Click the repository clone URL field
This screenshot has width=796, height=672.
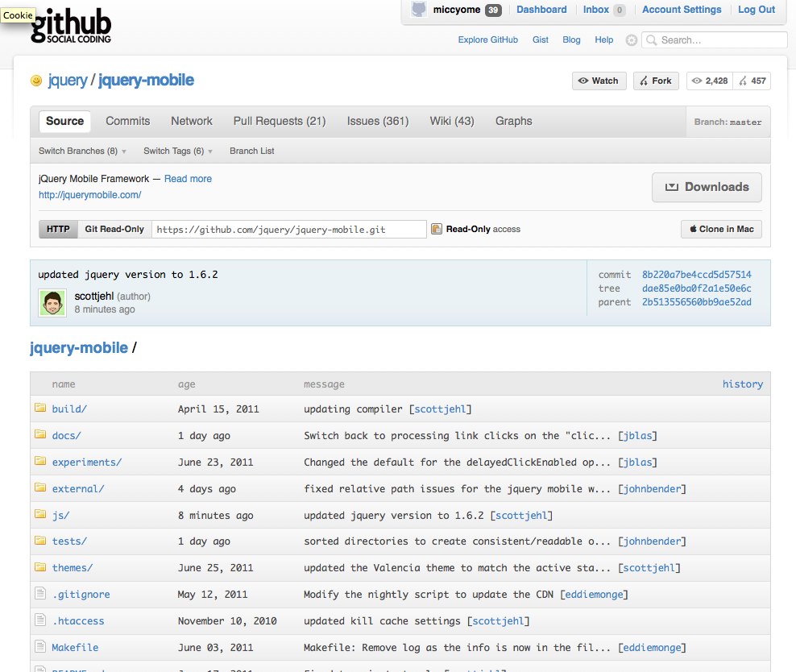pyautogui.click(x=289, y=229)
